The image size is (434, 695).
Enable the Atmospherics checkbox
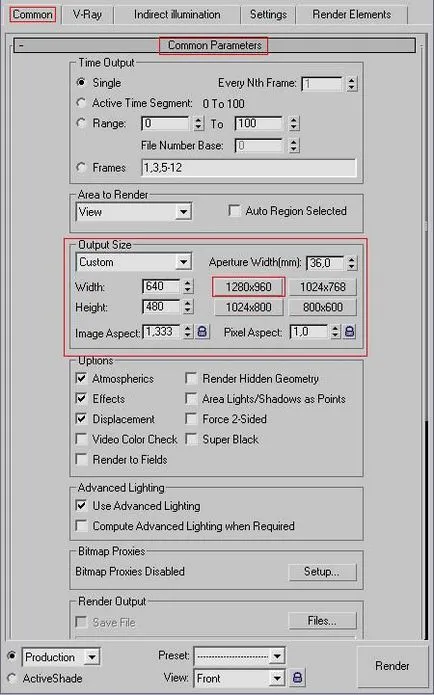coord(81,379)
